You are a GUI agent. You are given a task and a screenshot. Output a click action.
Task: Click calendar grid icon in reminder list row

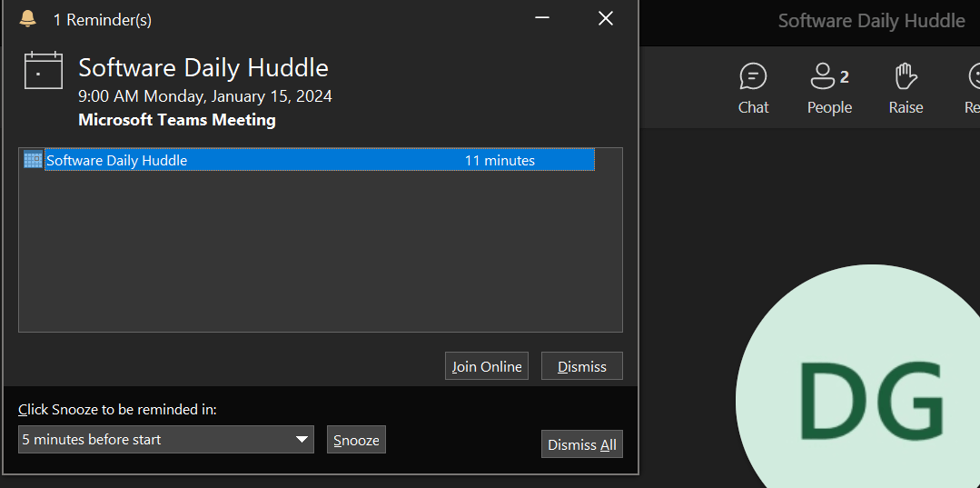tap(33, 160)
